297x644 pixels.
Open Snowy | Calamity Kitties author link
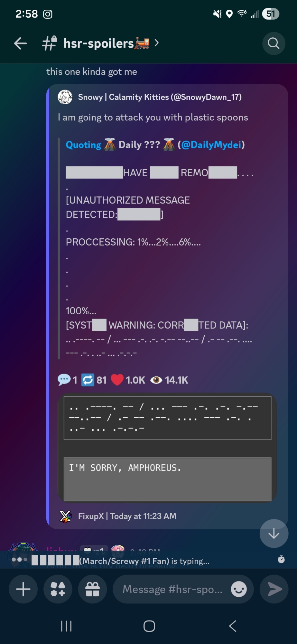tap(160, 97)
